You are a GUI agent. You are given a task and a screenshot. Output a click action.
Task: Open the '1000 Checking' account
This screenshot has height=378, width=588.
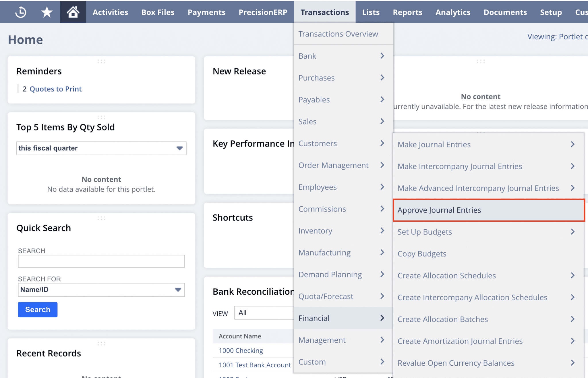point(241,350)
